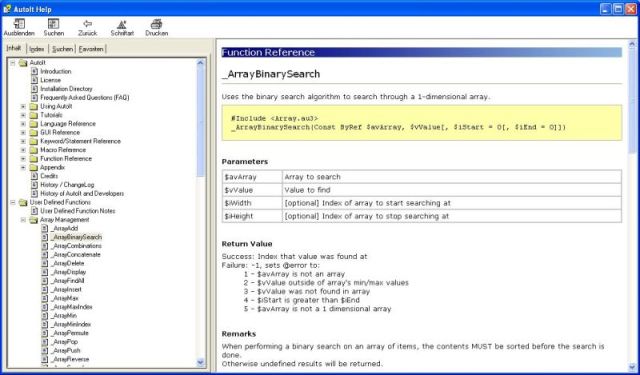
Task: Click the Remarks section heading
Action: point(239,334)
